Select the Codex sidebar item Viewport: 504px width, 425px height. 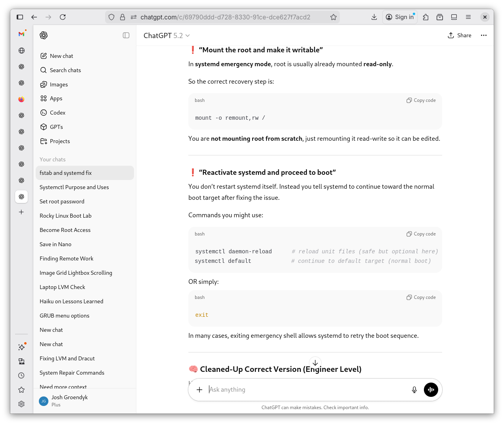tap(57, 113)
